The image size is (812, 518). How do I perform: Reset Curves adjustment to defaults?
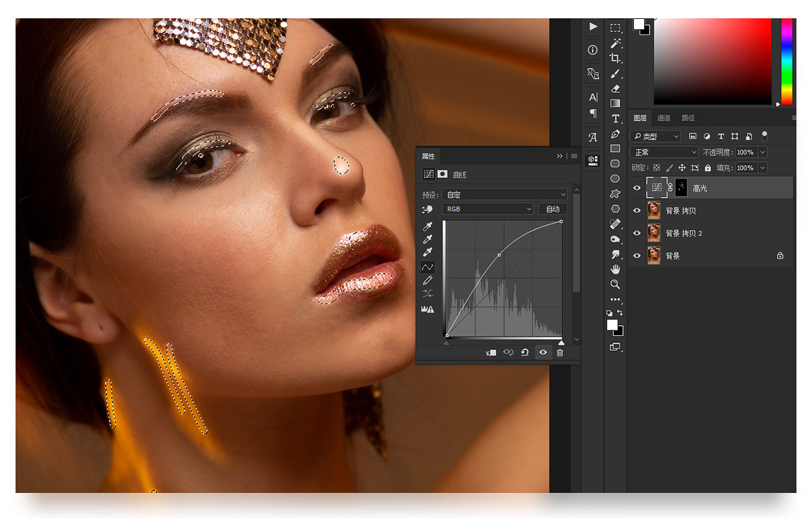pyautogui.click(x=524, y=352)
